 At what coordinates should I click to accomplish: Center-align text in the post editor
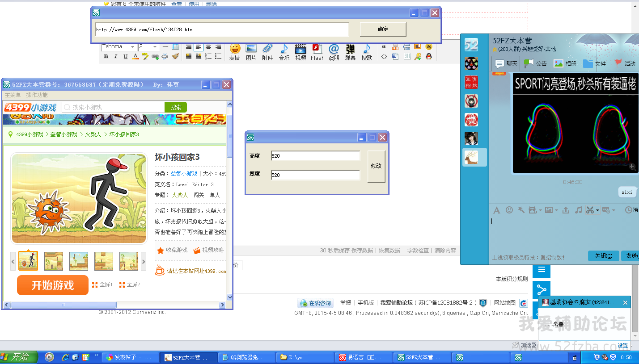pos(208,46)
